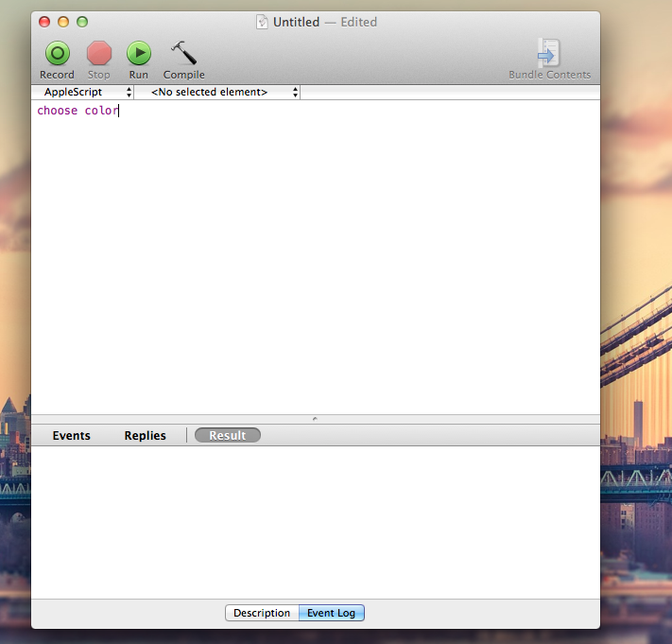This screenshot has height=644, width=672.
Task: Compile the script with the hammer icon
Action: [x=184, y=53]
